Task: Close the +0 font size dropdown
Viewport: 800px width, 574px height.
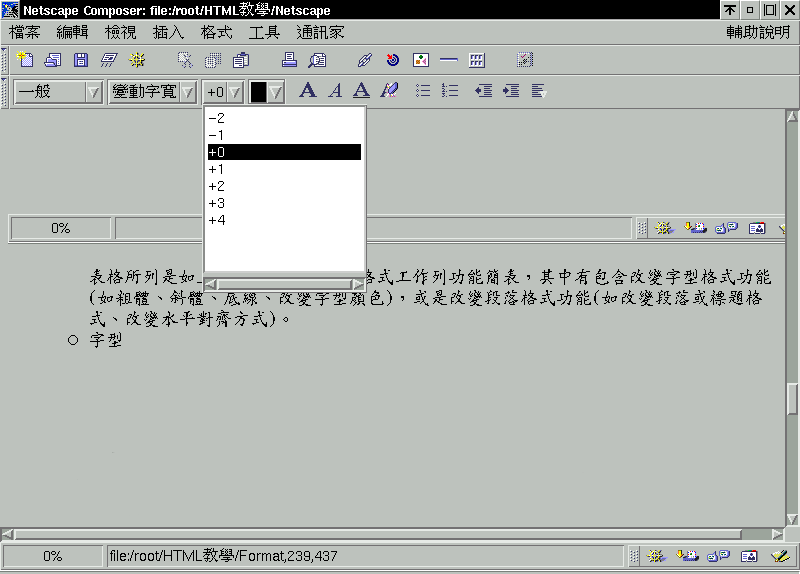Action: click(x=223, y=92)
